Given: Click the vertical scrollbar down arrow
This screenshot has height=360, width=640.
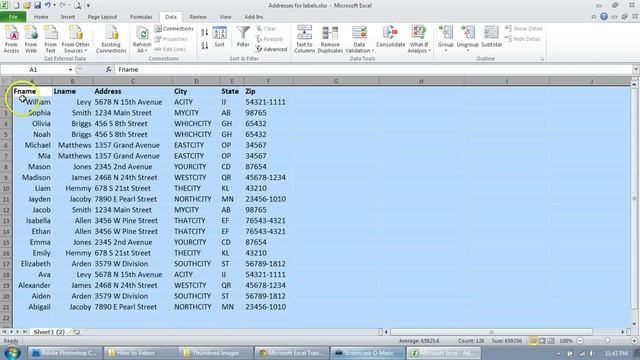Looking at the screenshot, I should [634, 324].
